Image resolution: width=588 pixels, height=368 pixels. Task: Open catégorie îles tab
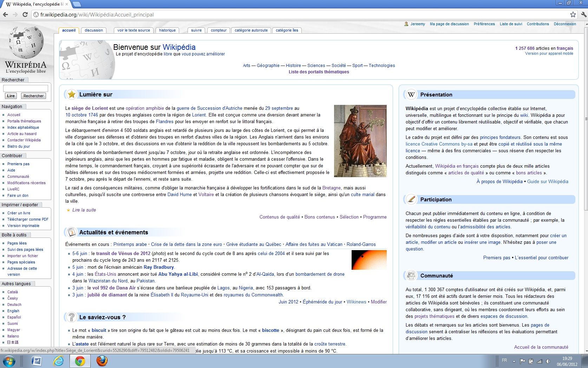pos(287,30)
